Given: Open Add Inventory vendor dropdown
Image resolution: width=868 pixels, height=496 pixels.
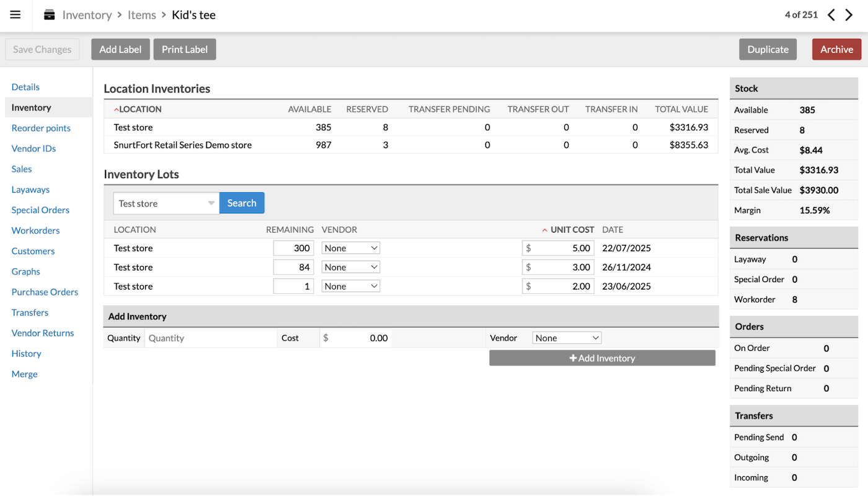Looking at the screenshot, I should pos(567,338).
